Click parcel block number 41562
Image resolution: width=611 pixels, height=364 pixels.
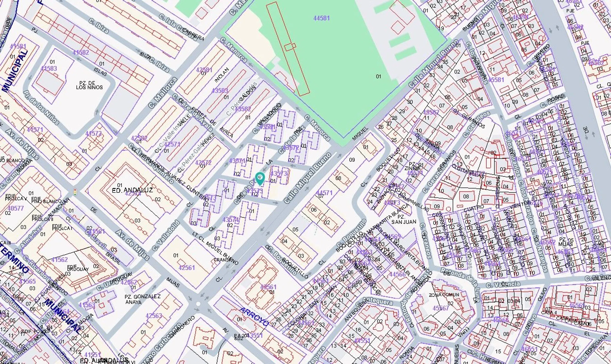click(x=60, y=260)
